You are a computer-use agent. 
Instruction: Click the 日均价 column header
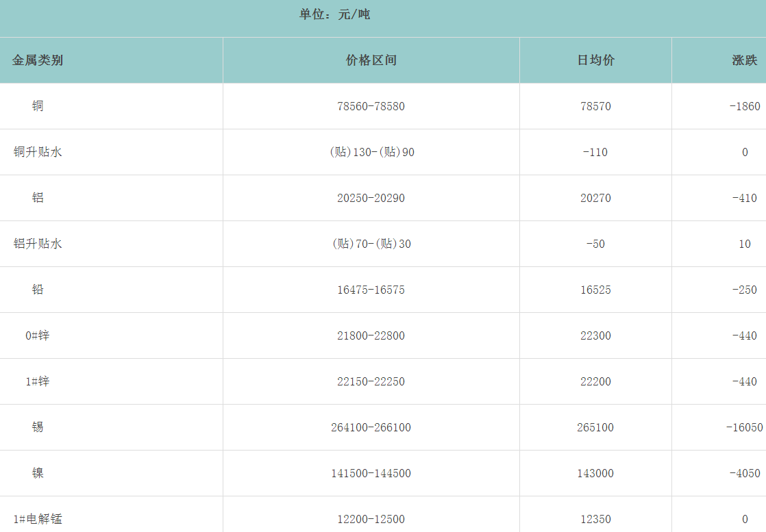point(595,60)
